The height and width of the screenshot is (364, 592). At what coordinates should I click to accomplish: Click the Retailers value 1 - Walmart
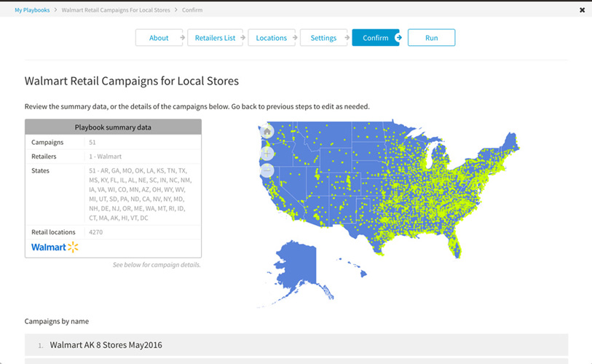point(106,157)
